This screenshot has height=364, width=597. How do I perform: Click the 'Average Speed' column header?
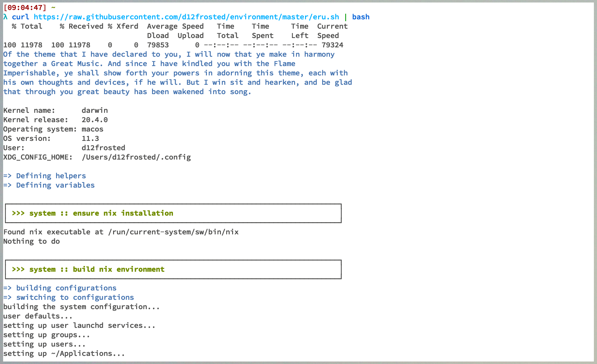click(x=175, y=26)
